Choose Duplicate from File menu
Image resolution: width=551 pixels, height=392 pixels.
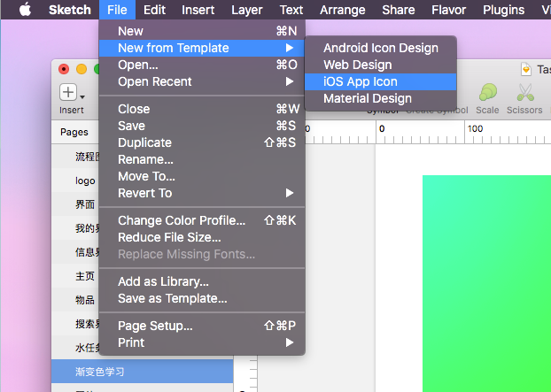pyautogui.click(x=202, y=142)
